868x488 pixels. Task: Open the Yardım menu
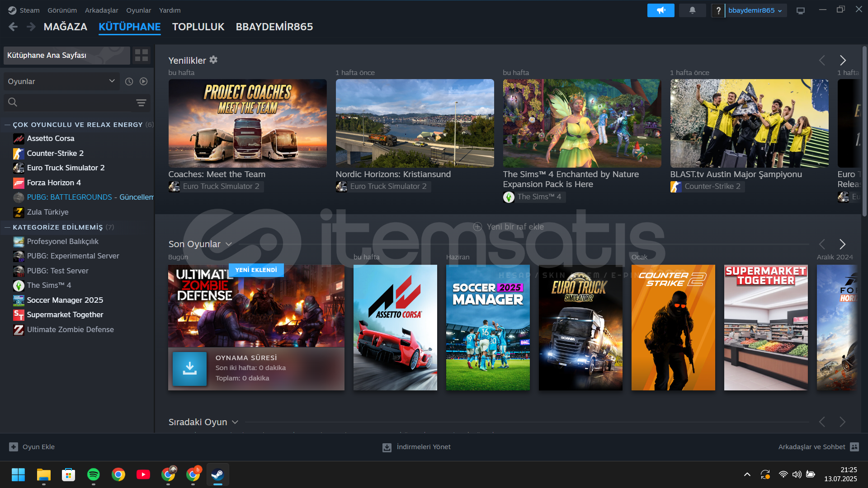(170, 10)
